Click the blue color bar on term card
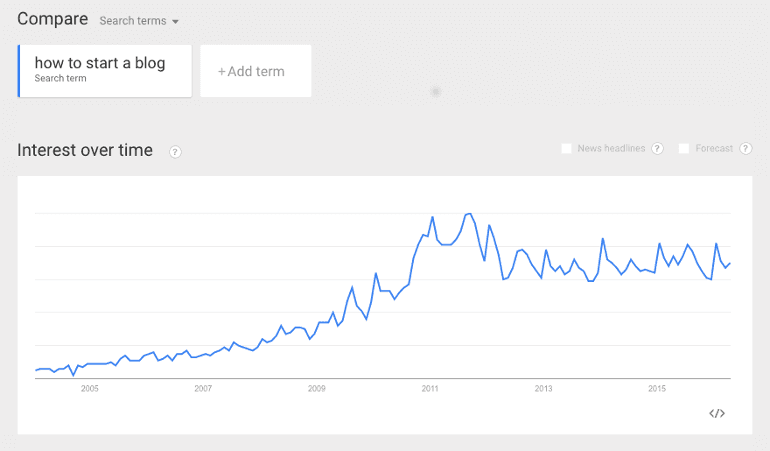Image resolution: width=770 pixels, height=451 pixels. click(x=19, y=71)
